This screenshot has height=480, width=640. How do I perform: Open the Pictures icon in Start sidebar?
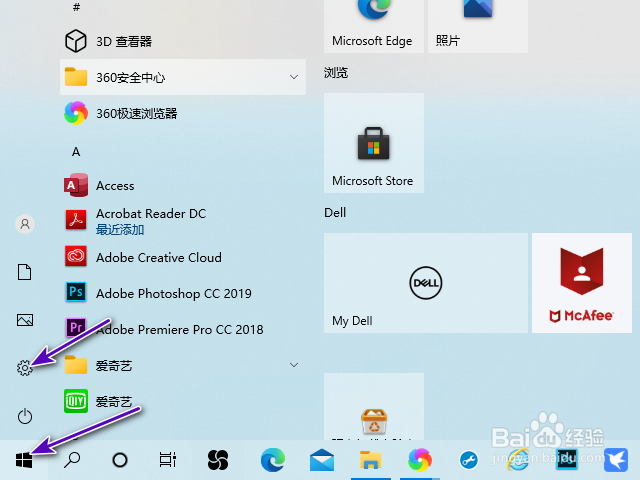click(25, 320)
